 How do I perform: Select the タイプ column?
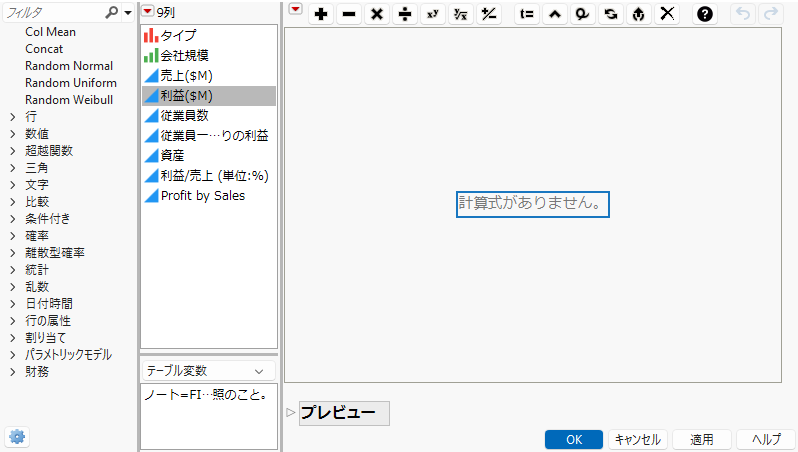(209, 35)
